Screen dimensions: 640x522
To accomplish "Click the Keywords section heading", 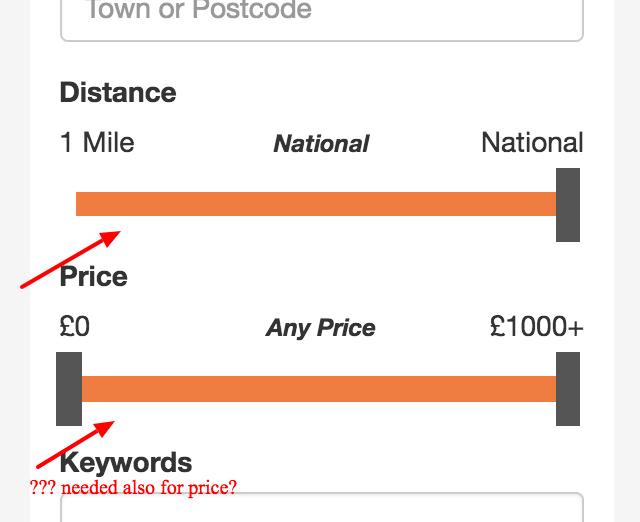I will point(126,462).
